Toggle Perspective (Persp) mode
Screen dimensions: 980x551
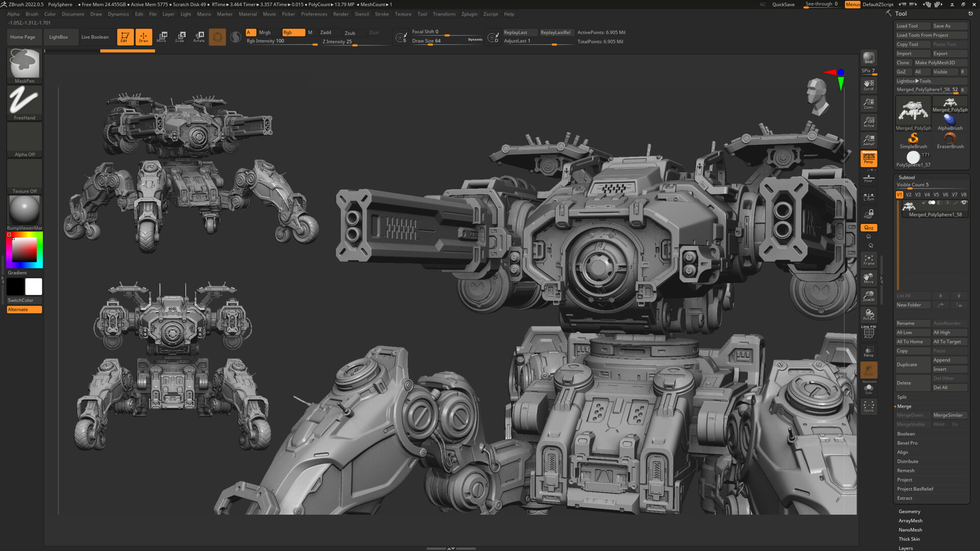click(868, 159)
